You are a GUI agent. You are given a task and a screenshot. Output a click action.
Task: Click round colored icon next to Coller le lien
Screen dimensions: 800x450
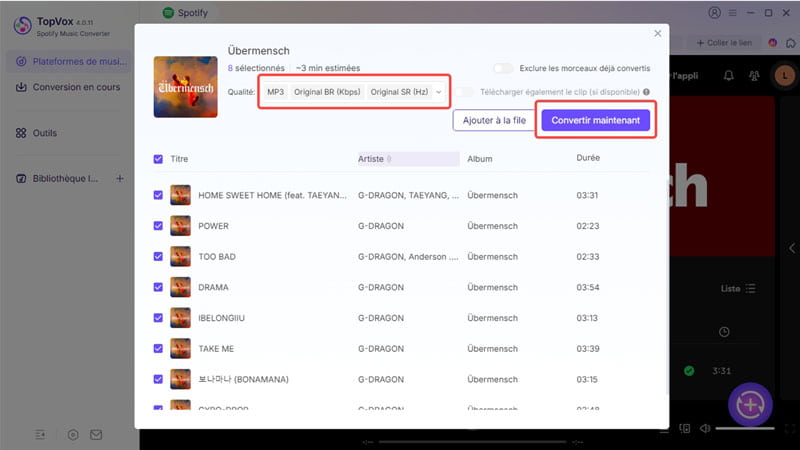click(x=773, y=43)
